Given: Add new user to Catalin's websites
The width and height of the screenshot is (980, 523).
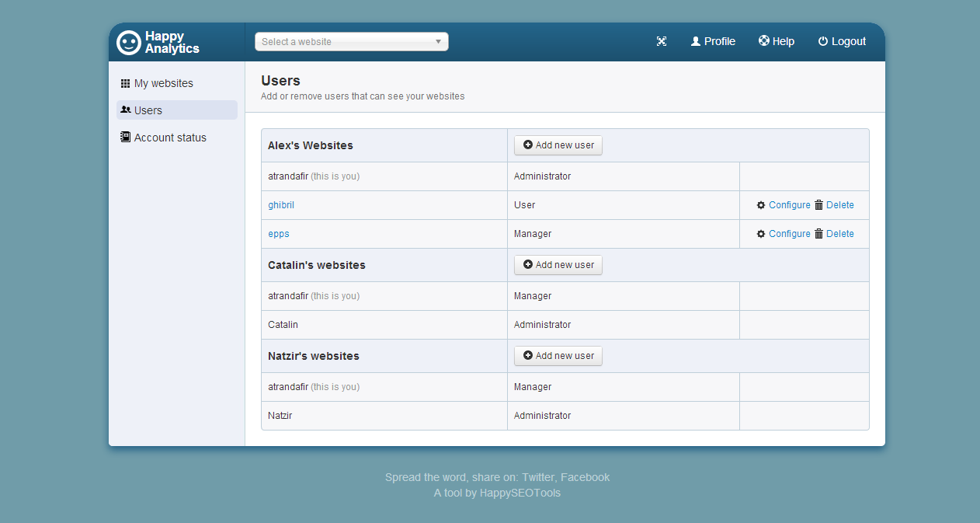Looking at the screenshot, I should pos(558,265).
